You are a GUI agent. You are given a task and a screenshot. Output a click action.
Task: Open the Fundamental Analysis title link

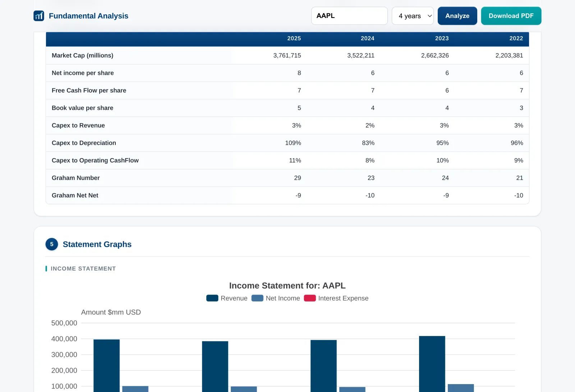click(88, 16)
